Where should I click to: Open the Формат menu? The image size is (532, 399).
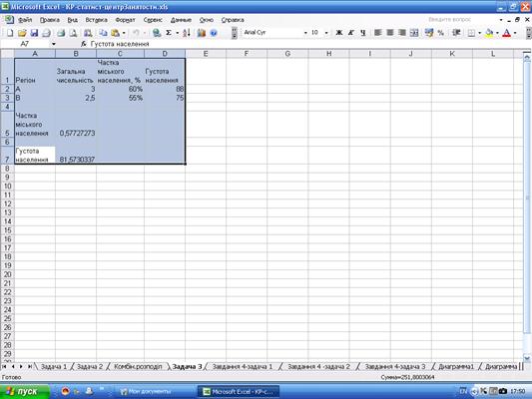(x=125, y=20)
